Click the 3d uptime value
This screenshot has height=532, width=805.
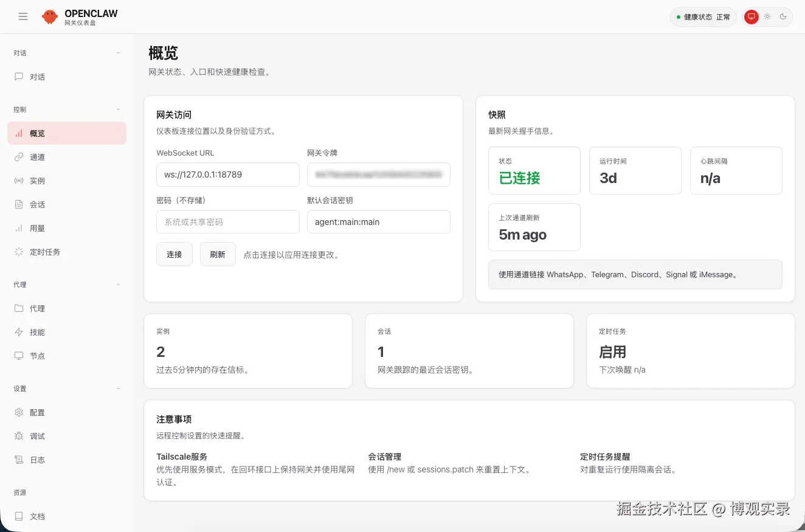609,178
